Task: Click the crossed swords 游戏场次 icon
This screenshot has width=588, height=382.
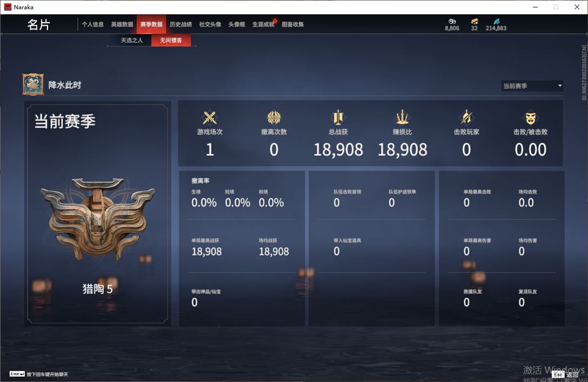Action: (209, 118)
